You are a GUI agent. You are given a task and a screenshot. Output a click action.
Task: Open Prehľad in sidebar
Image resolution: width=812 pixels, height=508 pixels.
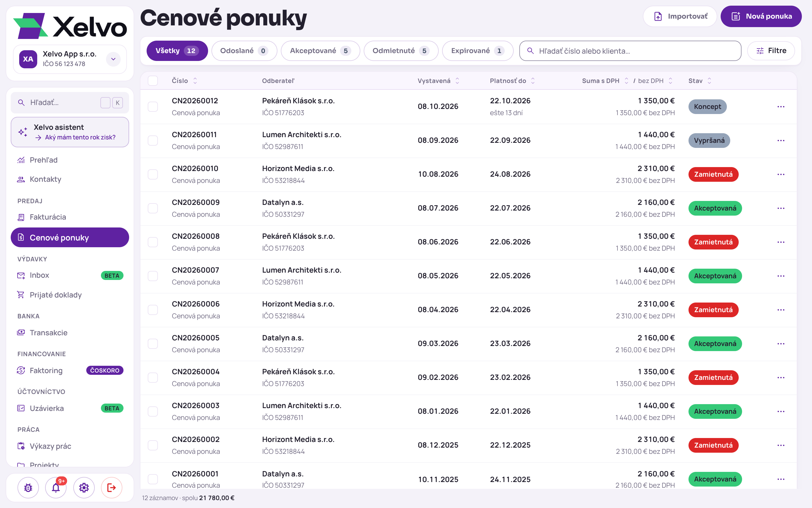tap(70, 160)
